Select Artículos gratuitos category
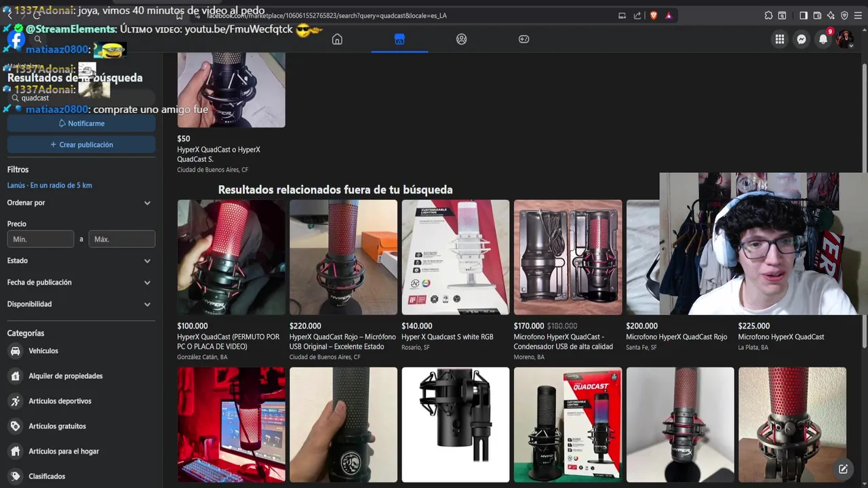Screen dimensions: 868x488 point(57,426)
